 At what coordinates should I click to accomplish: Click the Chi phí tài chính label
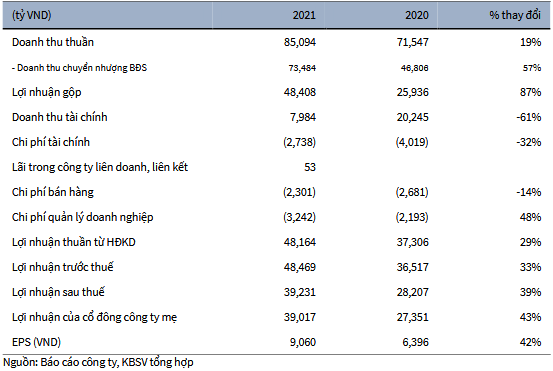click(x=51, y=142)
